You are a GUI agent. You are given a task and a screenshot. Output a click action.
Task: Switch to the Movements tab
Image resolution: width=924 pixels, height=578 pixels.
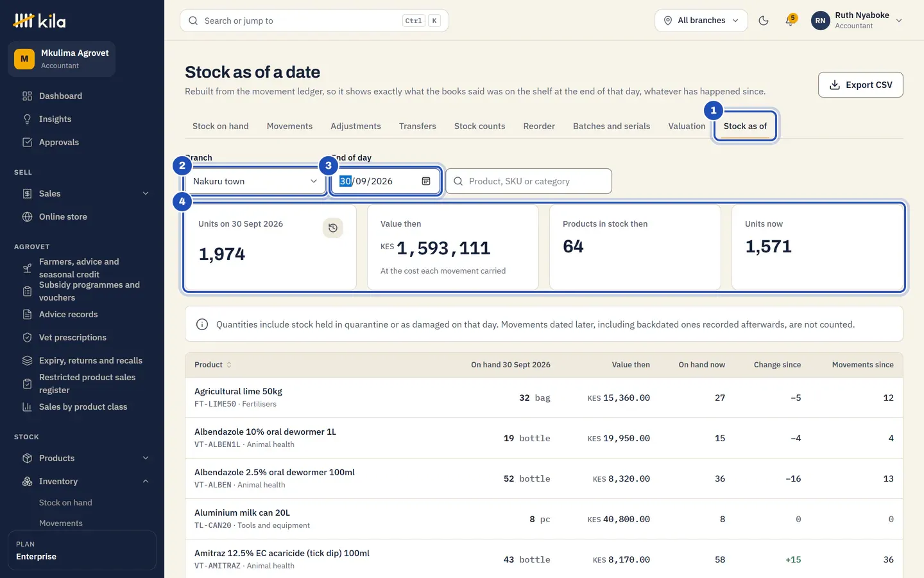click(289, 127)
